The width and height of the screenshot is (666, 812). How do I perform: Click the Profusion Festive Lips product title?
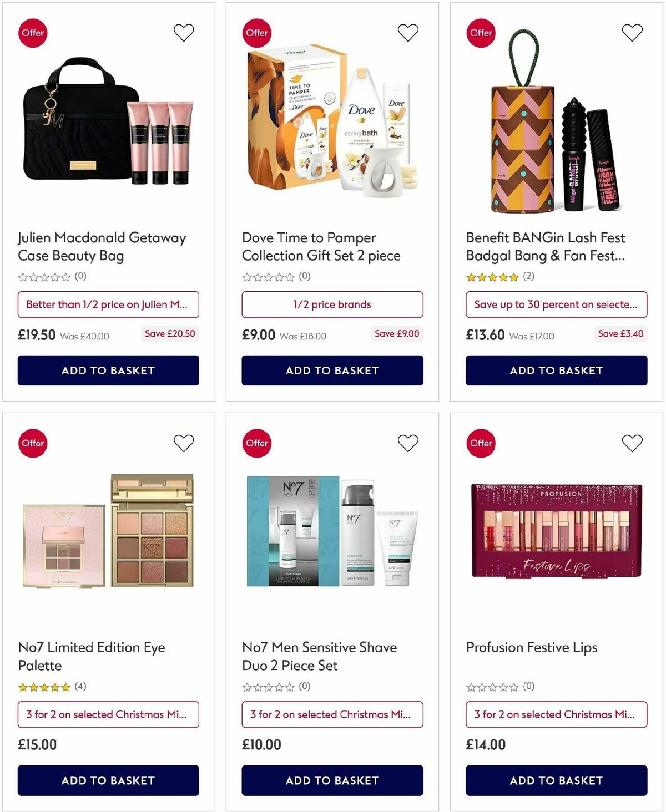(531, 647)
